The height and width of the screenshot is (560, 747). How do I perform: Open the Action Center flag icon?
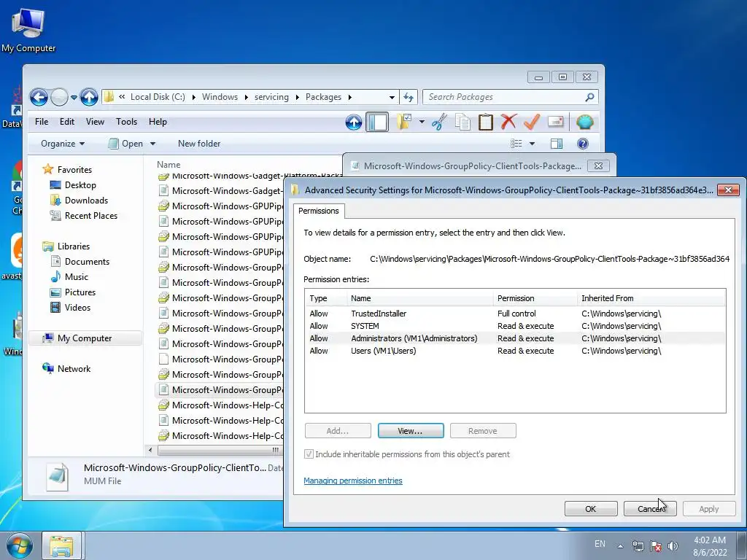(656, 546)
